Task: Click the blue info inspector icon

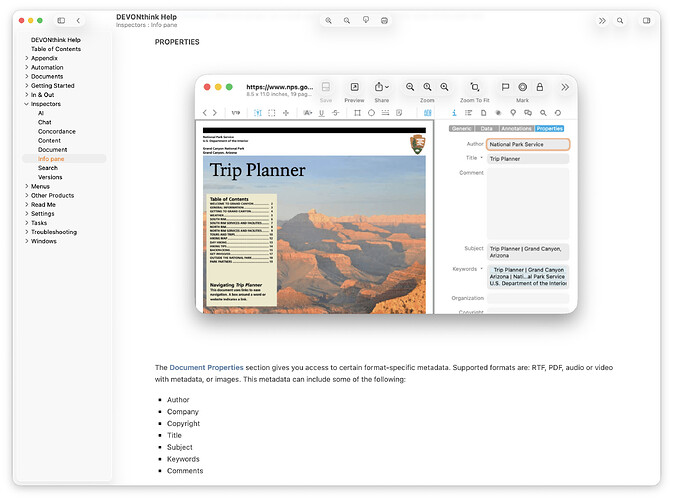Action: tap(454, 113)
